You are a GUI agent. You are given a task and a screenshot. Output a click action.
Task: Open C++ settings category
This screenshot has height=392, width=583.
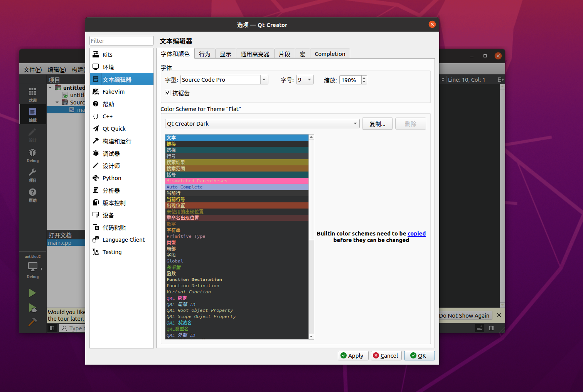point(121,116)
